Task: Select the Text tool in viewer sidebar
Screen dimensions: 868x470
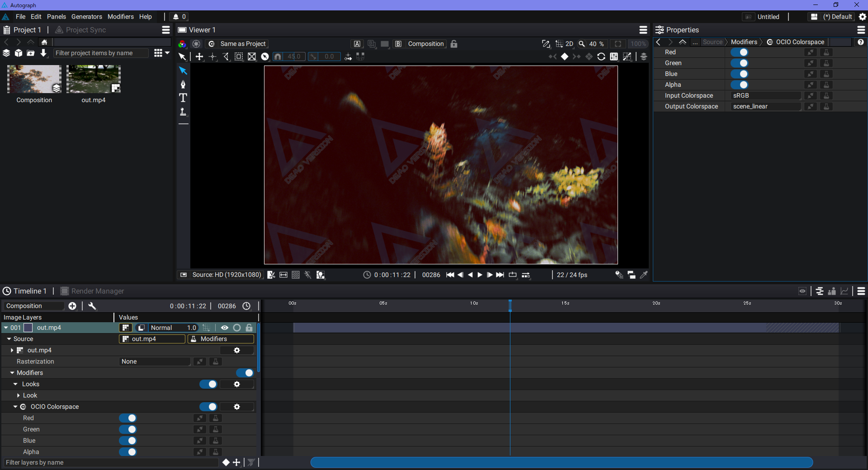Action: pos(183,98)
